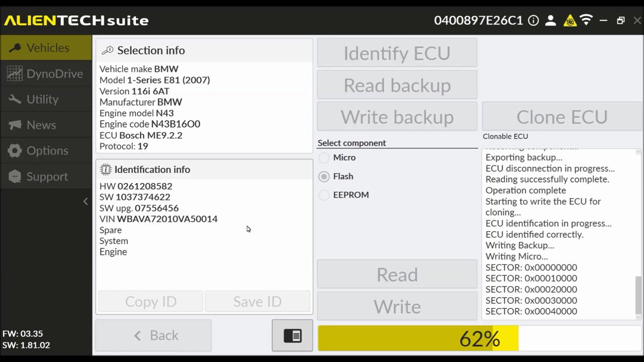Open the DynoDrive section
This screenshot has height=362, width=644.
[x=46, y=73]
